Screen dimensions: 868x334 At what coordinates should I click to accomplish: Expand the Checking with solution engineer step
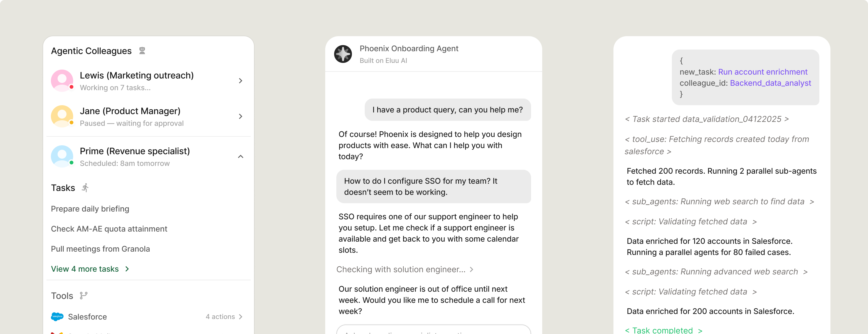click(x=471, y=269)
